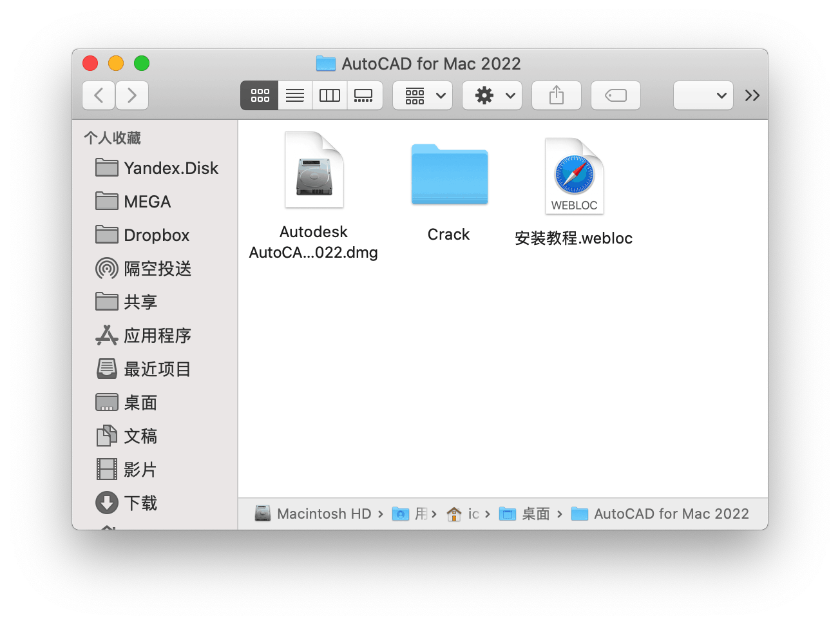Select the 安装教程.webloc file icon
The height and width of the screenshot is (625, 840).
click(x=574, y=176)
